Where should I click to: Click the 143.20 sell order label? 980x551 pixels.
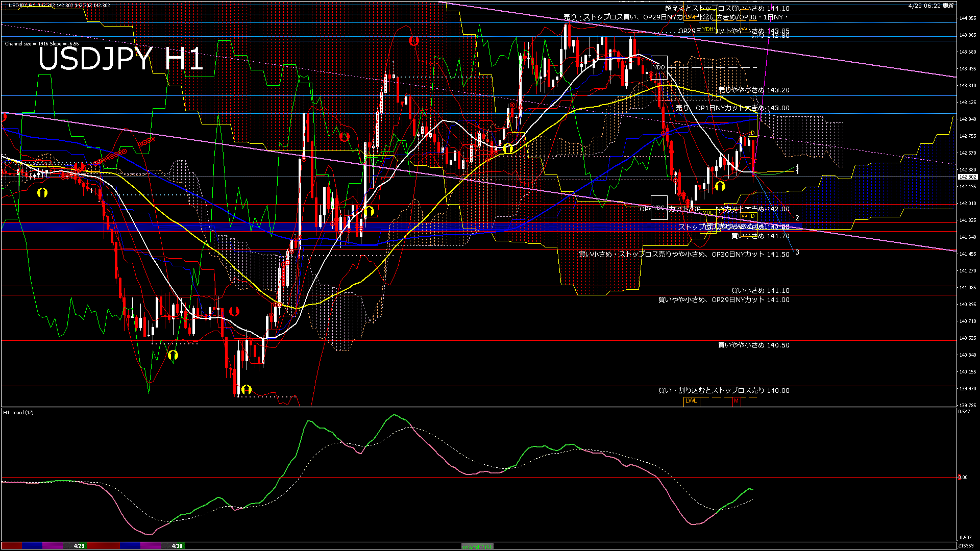[x=753, y=90]
